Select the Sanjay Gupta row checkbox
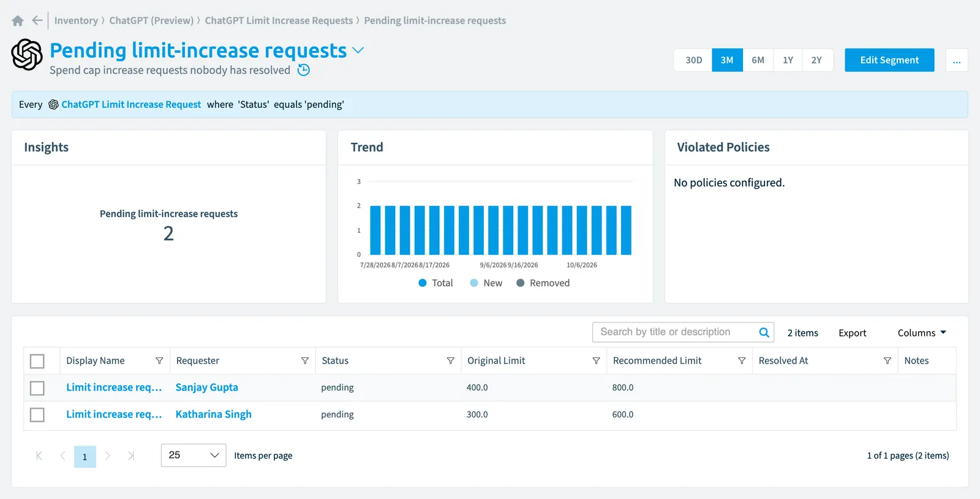 (37, 388)
